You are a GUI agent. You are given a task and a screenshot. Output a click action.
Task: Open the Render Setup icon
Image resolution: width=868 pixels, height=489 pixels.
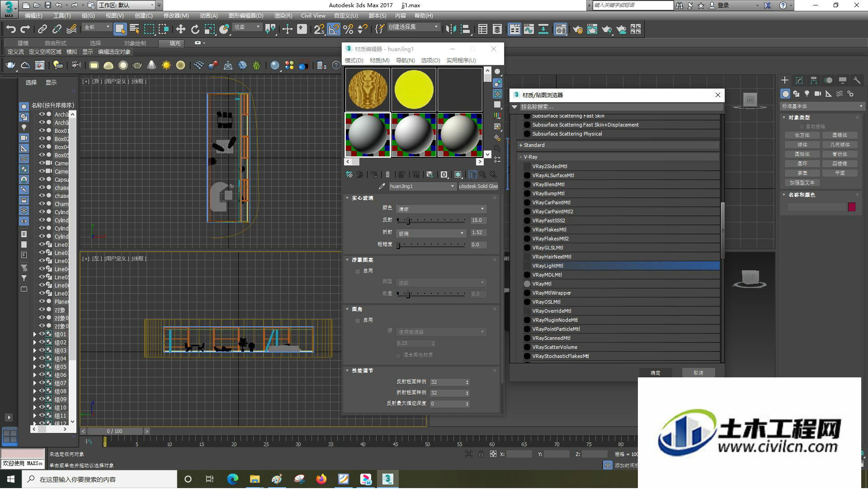click(x=578, y=29)
